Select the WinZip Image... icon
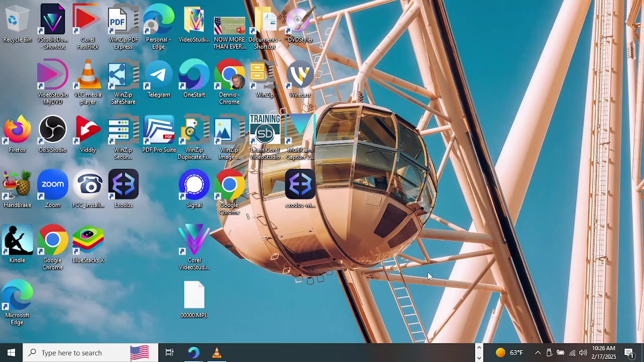 click(229, 137)
